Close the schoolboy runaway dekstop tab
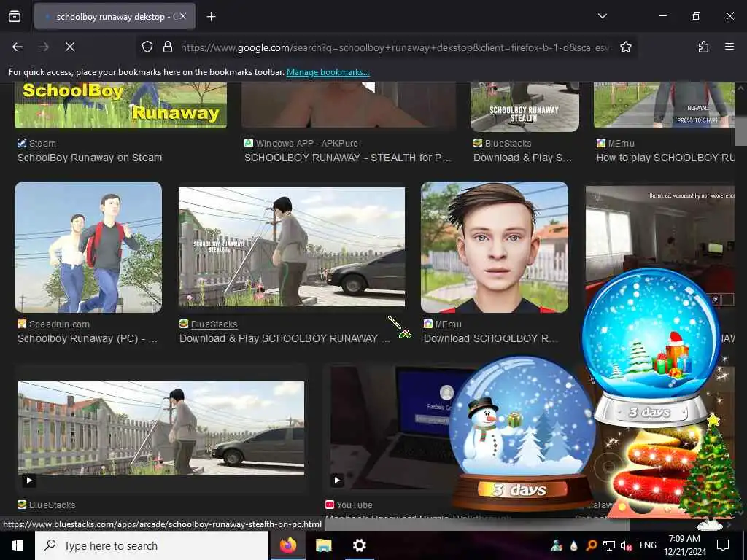 click(183, 16)
